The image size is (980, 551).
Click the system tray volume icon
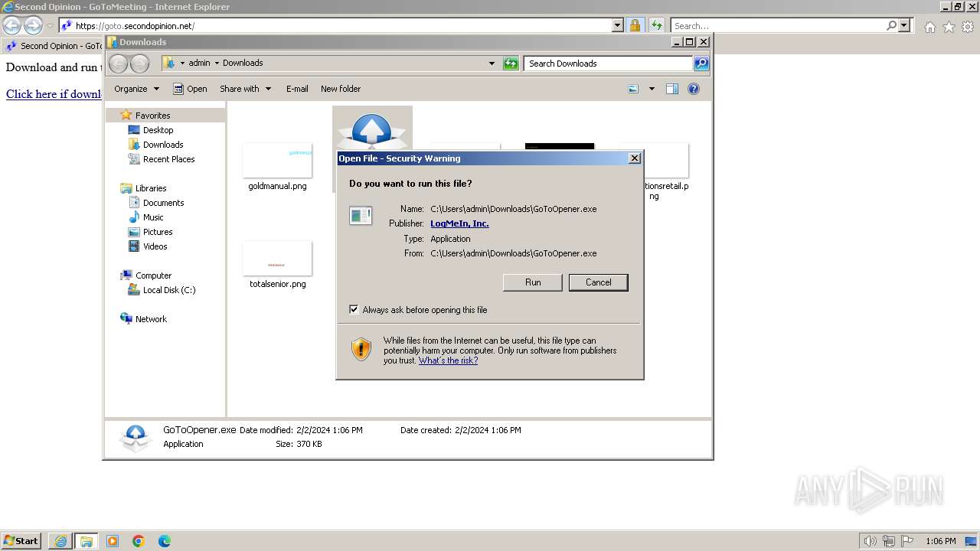coord(870,541)
